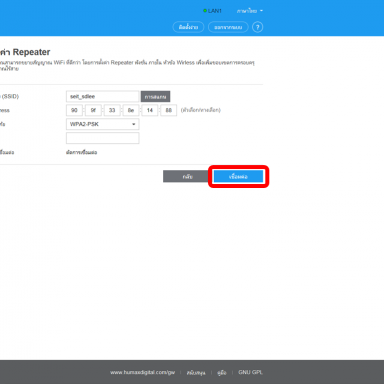This screenshot has width=384, height=384.
Task: Select the MAC address field showing 88
Action: pyautogui.click(x=169, y=110)
